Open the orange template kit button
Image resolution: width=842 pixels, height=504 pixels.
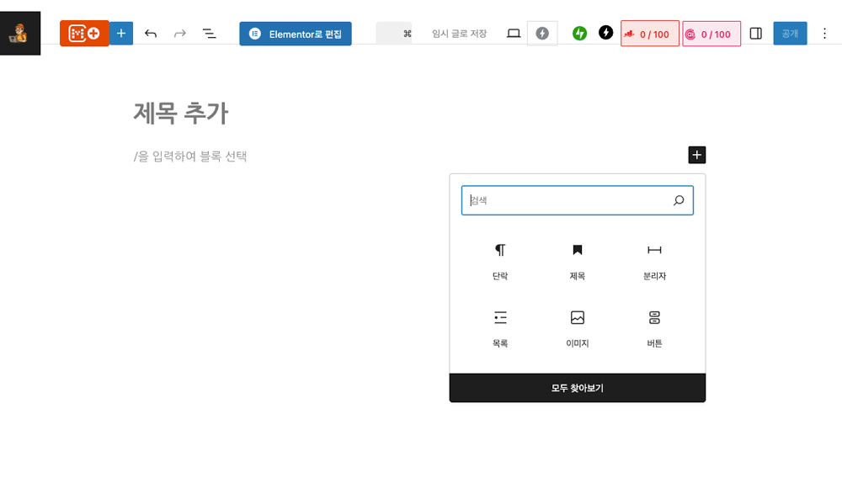tap(83, 34)
